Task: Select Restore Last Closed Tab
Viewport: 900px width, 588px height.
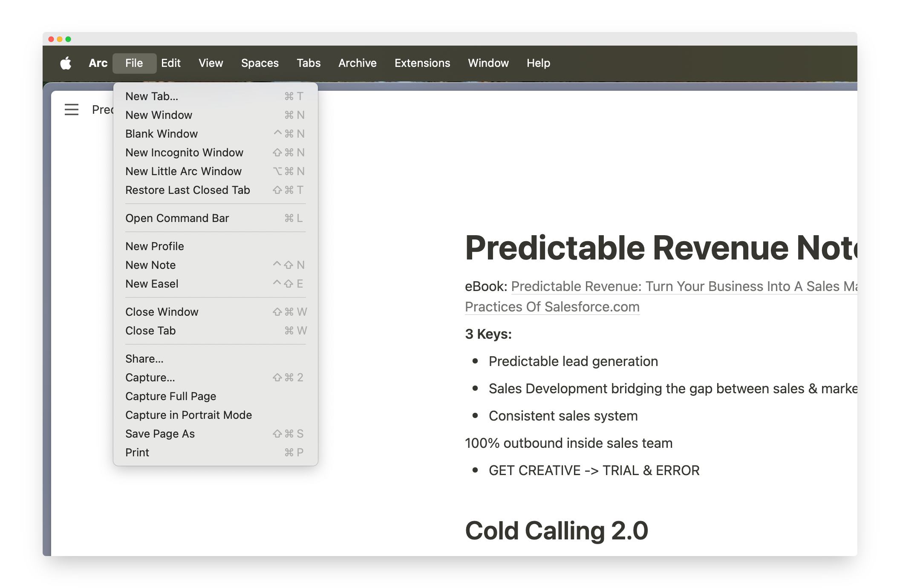Action: tap(216, 190)
